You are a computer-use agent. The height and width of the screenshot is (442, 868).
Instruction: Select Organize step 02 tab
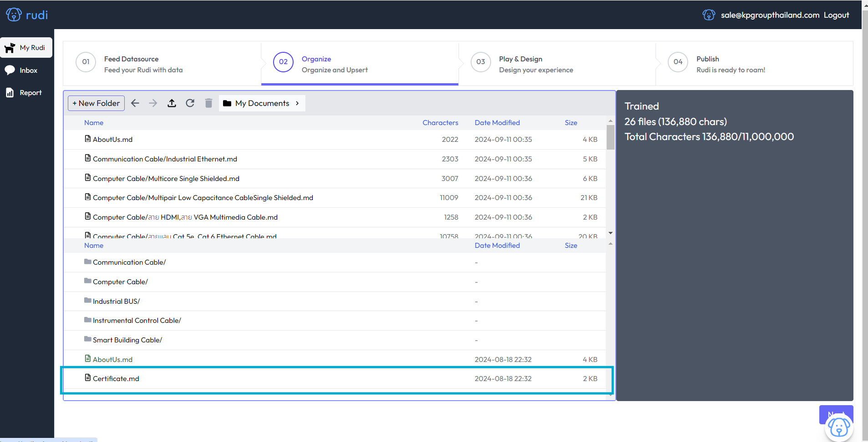pyautogui.click(x=360, y=64)
